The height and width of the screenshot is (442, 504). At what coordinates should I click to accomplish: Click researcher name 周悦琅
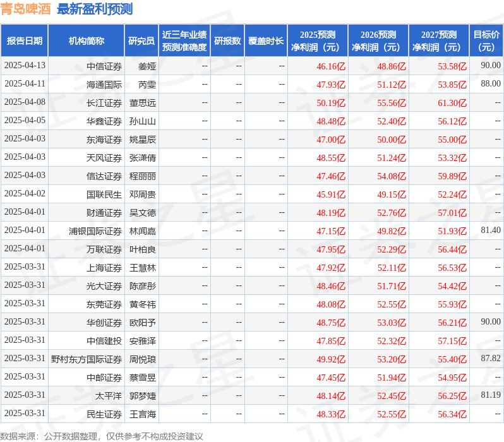[143, 360]
